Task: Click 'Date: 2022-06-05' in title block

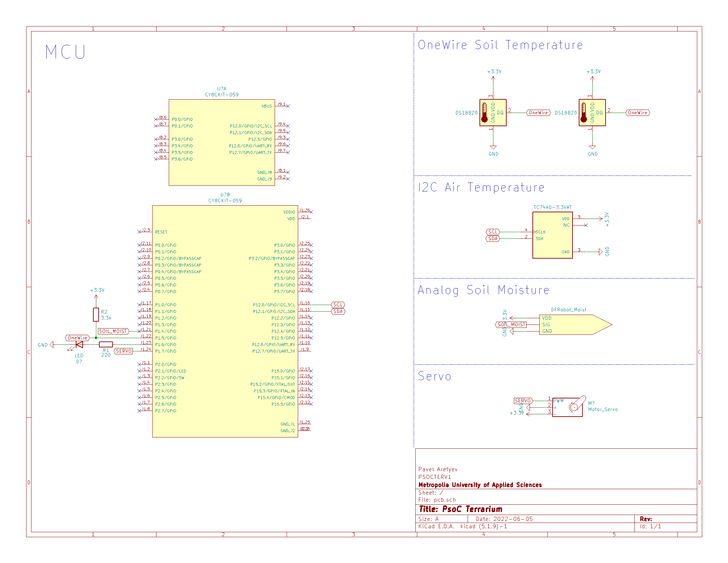Action: coord(504,519)
